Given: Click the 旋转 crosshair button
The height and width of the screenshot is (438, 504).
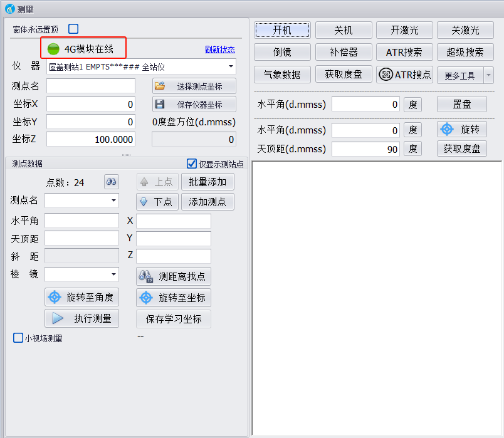Looking at the screenshot, I should (x=462, y=129).
